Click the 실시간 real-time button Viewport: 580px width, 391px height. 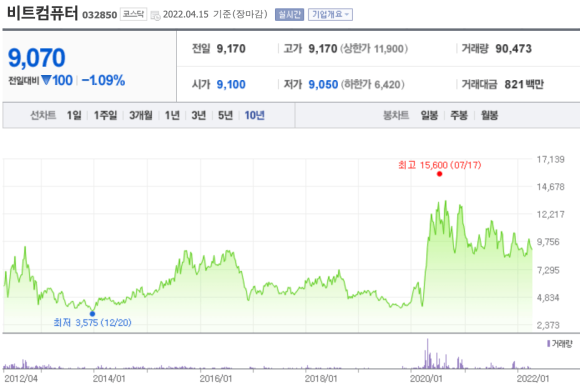pyautogui.click(x=289, y=14)
